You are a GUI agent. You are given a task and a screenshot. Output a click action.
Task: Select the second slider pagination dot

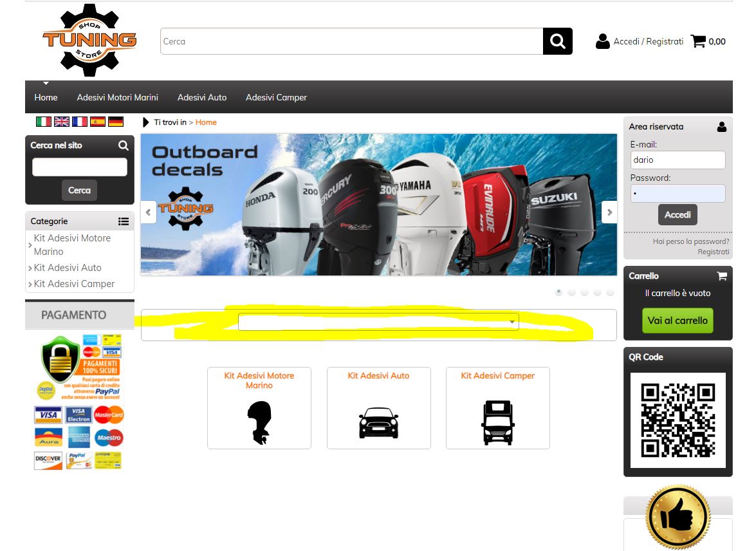(571, 292)
